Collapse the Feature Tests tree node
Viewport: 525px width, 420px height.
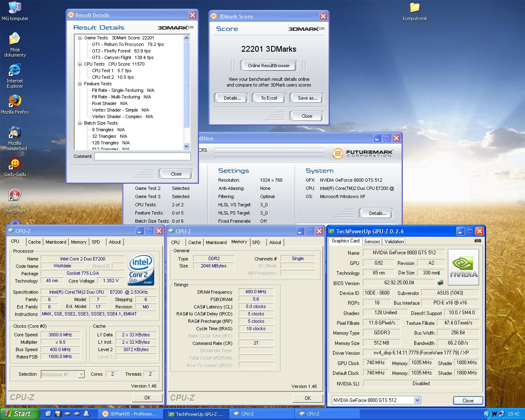[80, 84]
